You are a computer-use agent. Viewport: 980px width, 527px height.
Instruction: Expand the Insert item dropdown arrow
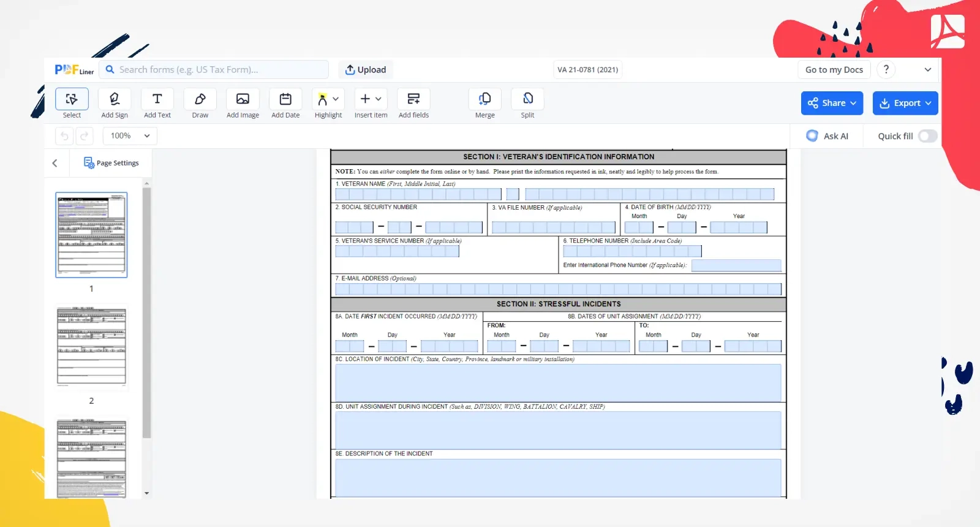pos(379,99)
